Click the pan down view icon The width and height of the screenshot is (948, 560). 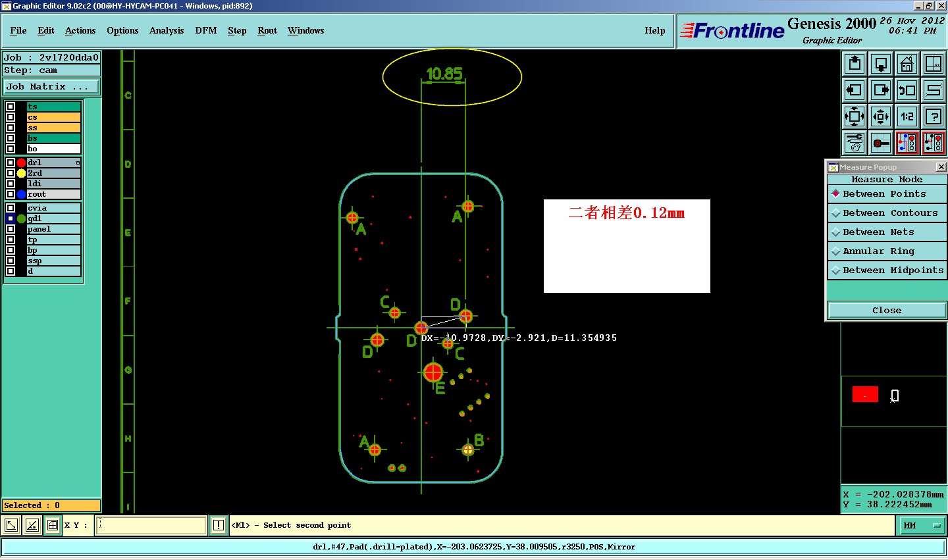point(881,64)
